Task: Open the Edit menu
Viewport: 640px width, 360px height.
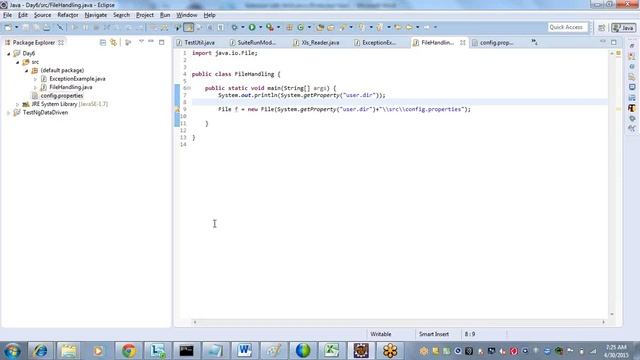Action: (23, 15)
